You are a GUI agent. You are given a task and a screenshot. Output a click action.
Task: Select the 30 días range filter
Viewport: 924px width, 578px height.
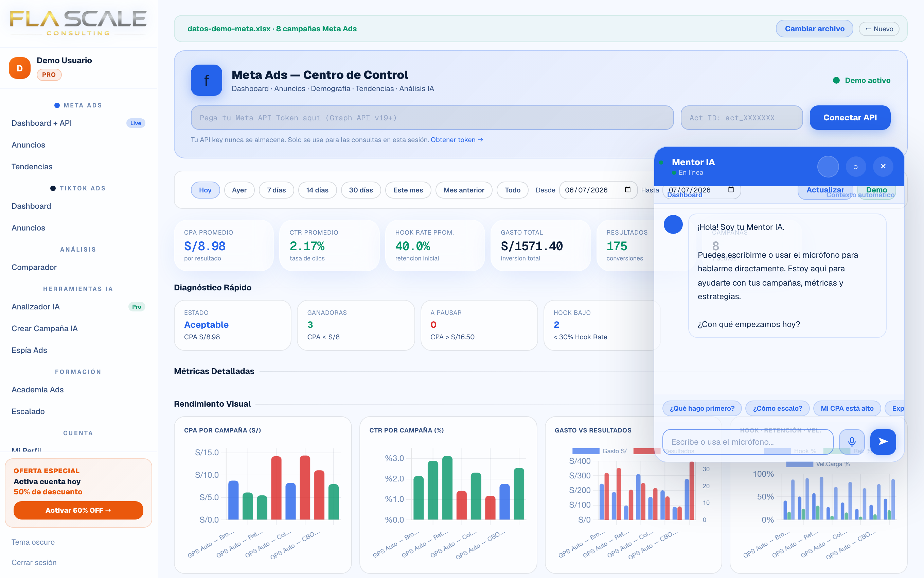[361, 190]
